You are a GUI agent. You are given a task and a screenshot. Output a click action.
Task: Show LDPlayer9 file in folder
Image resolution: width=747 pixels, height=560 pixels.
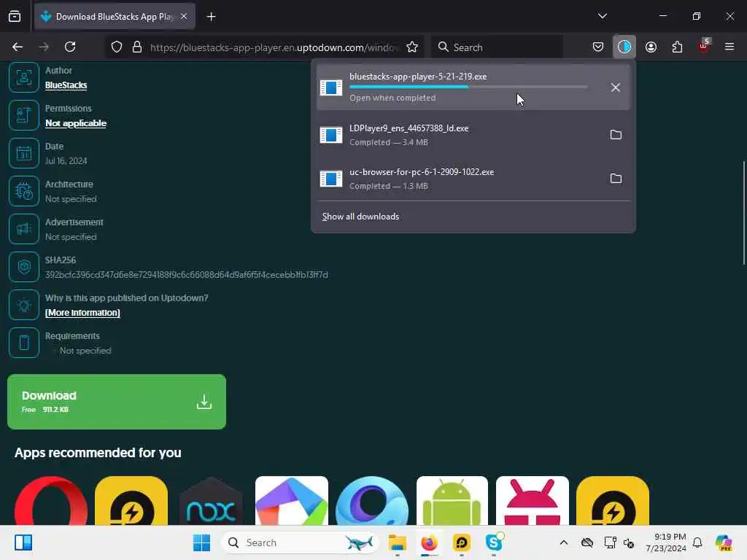pyautogui.click(x=616, y=135)
